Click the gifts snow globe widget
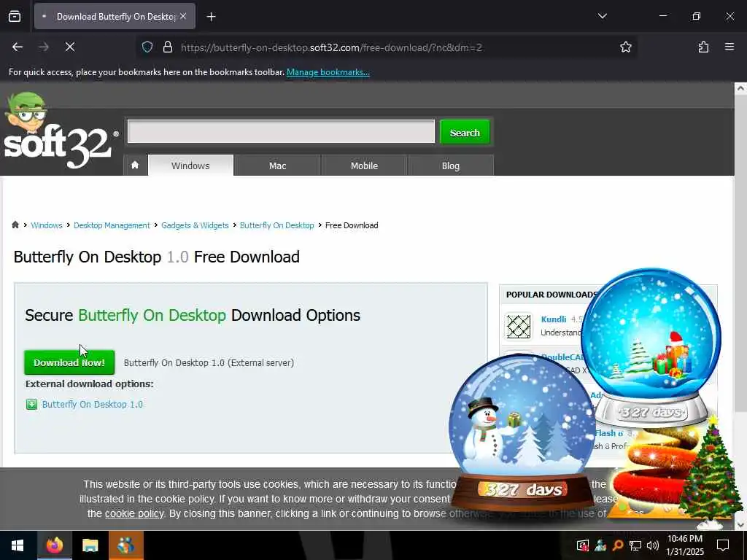The height and width of the screenshot is (560, 747). click(x=651, y=348)
